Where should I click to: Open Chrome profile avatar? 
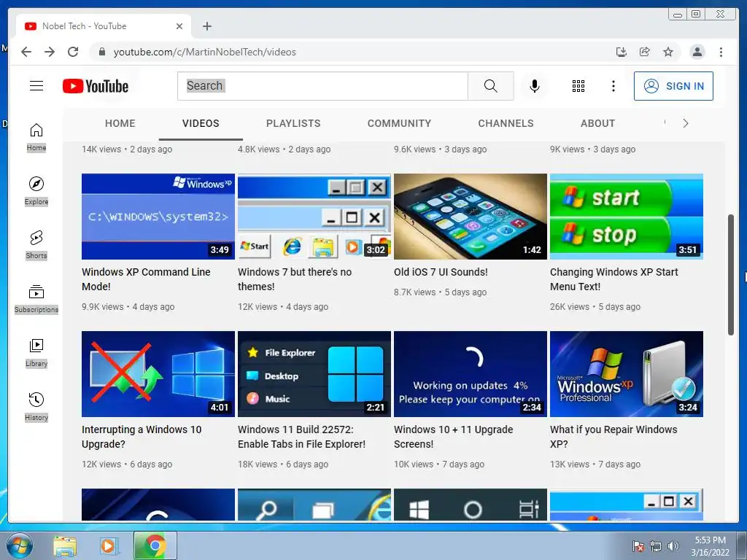tap(697, 52)
